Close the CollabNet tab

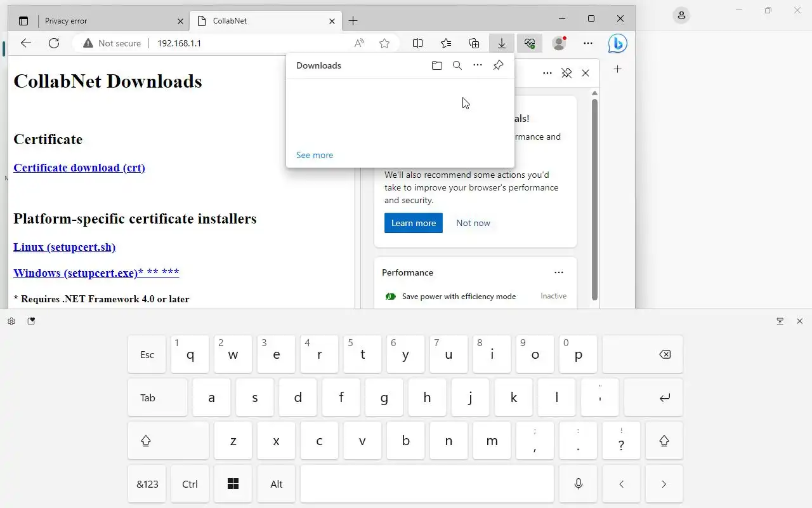(x=332, y=21)
